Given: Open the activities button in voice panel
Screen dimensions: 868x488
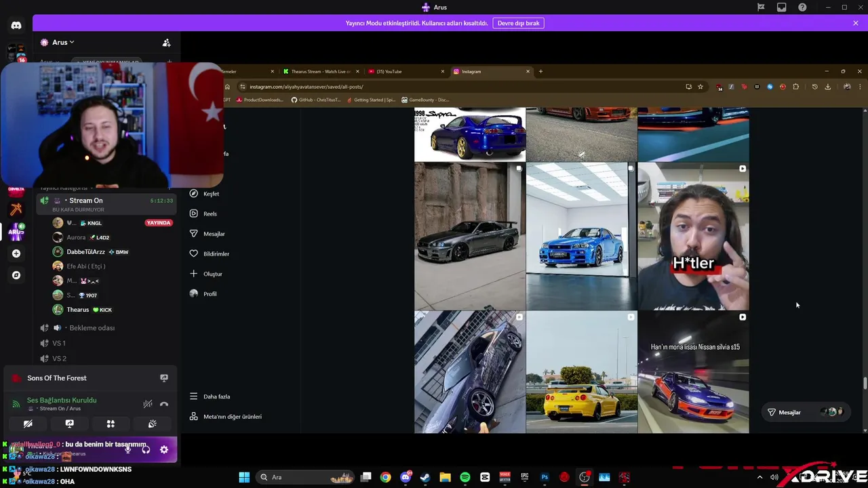Looking at the screenshot, I should tap(111, 424).
